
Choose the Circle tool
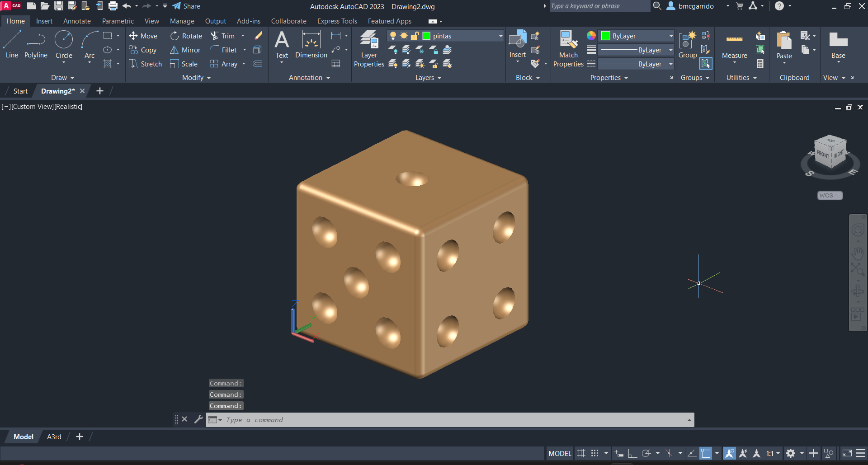pyautogui.click(x=64, y=44)
